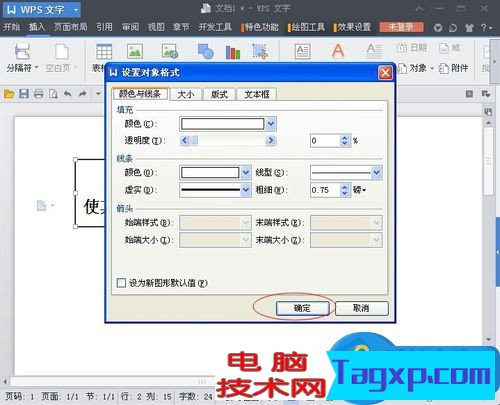Click the page marker icon left of text box
The height and width of the screenshot is (405, 500).
[41, 206]
